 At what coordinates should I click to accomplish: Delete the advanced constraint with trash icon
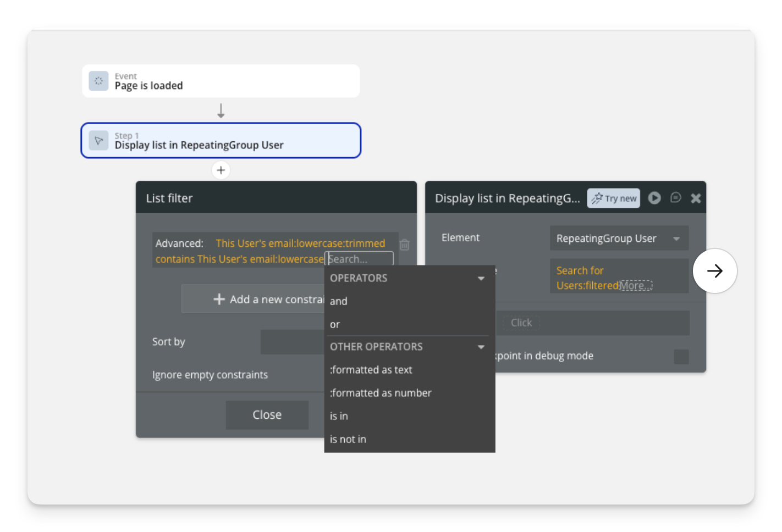coord(405,245)
